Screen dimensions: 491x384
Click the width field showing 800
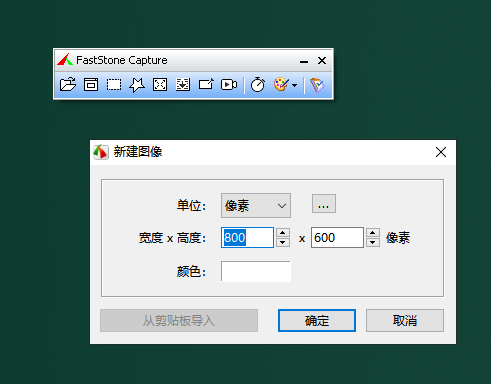point(247,237)
